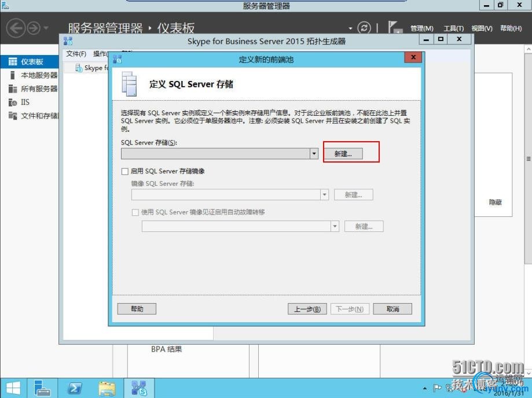The image size is (532, 398).
Task: Click the Skype node icon in tree
Action: coord(79,68)
